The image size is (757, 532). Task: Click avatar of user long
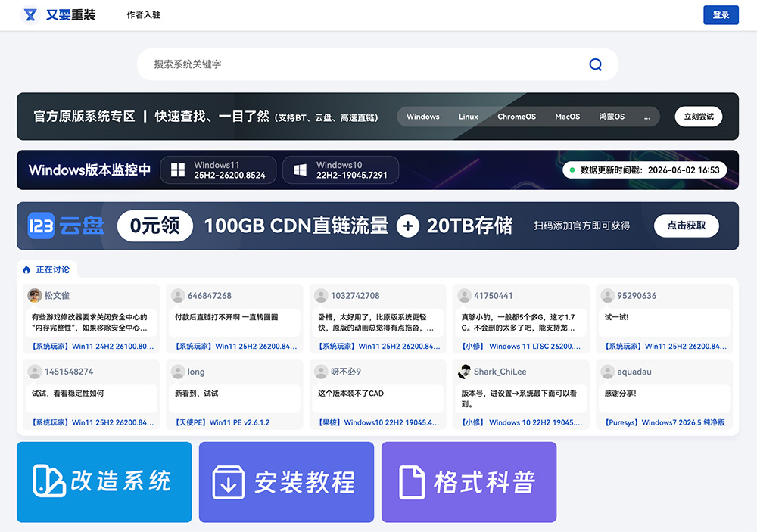click(x=178, y=372)
